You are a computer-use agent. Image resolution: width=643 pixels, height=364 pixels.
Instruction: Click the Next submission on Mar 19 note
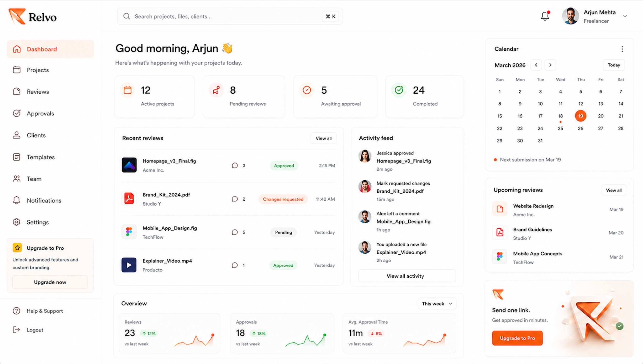click(x=527, y=160)
